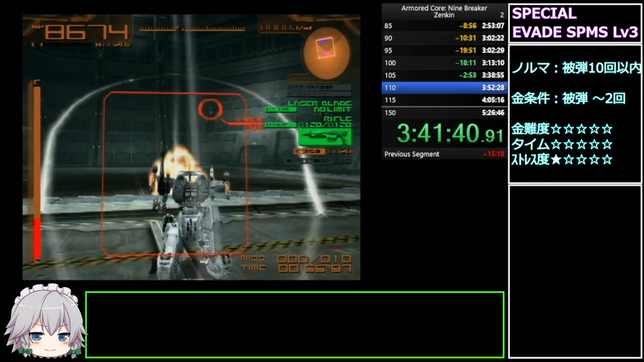Click the Armored Core: Nine Breaker title
This screenshot has height=362, width=644.
(444, 8)
